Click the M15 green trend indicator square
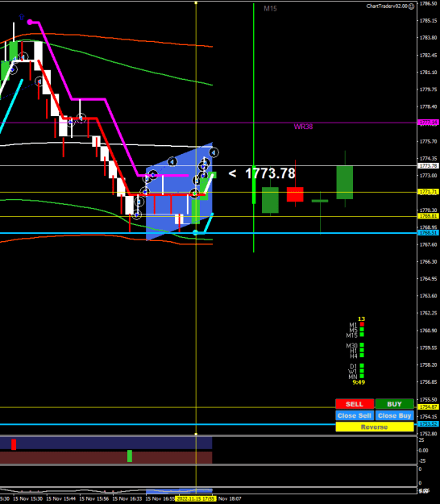The height and width of the screenshot is (504, 440). [x=362, y=335]
